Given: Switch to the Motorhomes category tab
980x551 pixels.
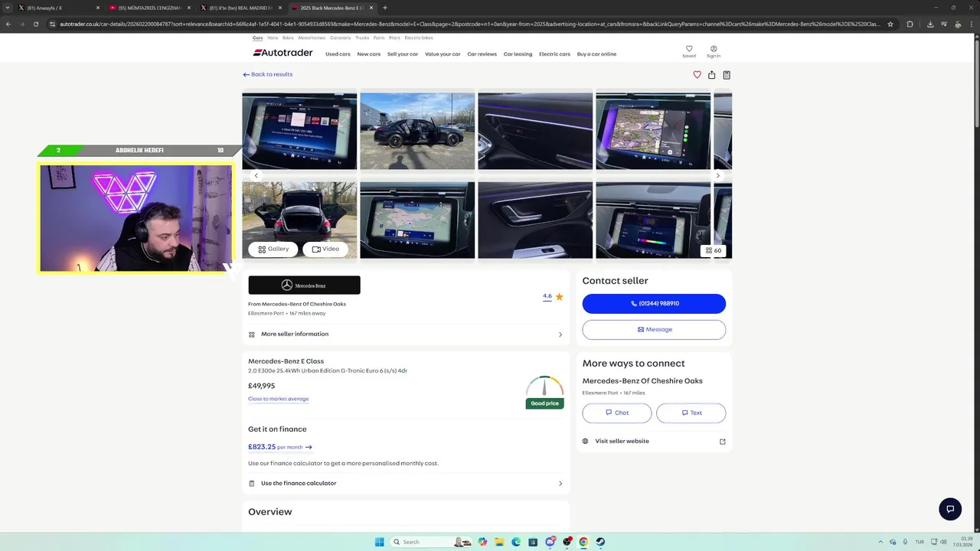Looking at the screenshot, I should [x=312, y=37].
